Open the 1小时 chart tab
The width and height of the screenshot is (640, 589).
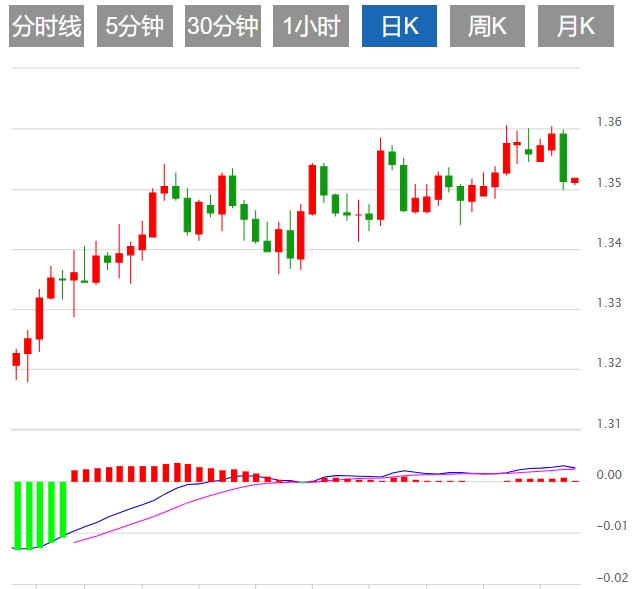click(311, 26)
